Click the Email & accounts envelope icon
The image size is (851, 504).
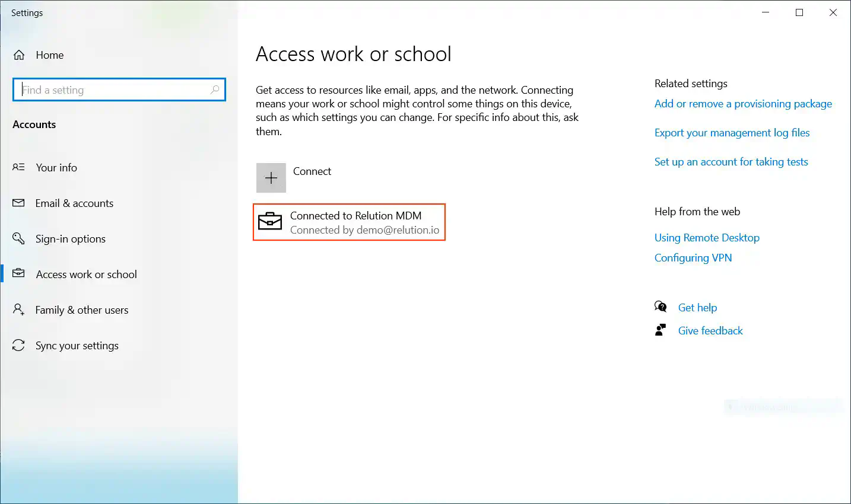(19, 203)
